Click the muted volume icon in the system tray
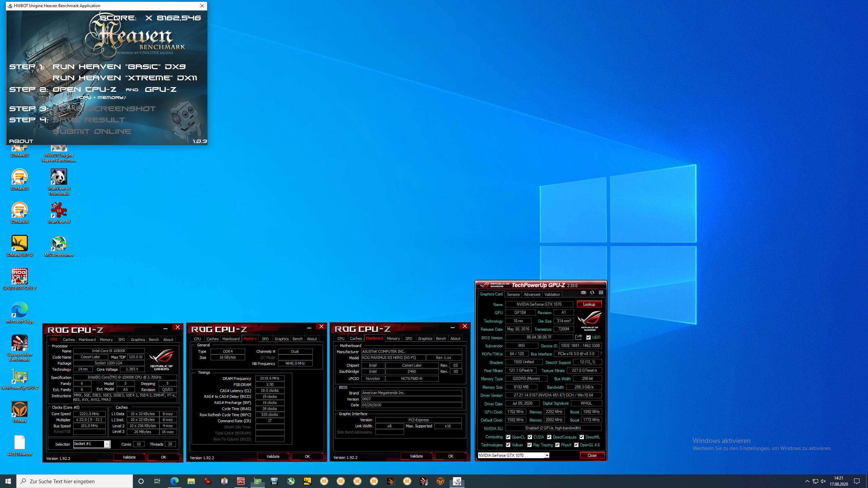 point(823,481)
